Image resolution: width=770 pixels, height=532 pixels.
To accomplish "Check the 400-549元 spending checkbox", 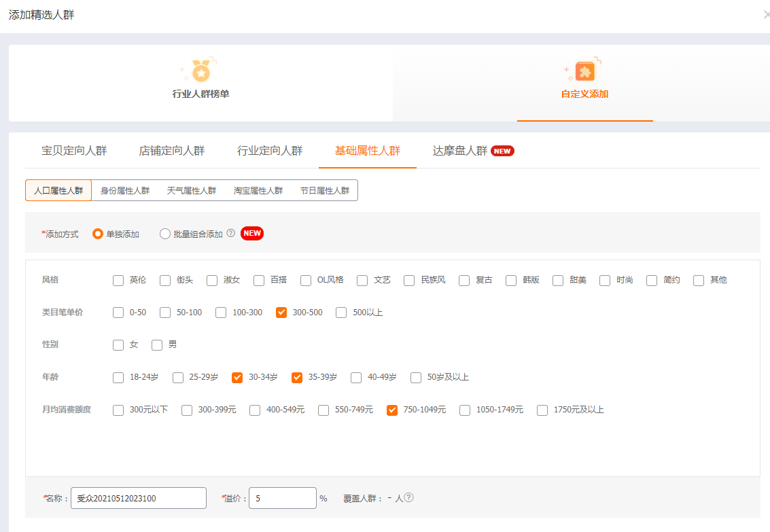I will 254,410.
